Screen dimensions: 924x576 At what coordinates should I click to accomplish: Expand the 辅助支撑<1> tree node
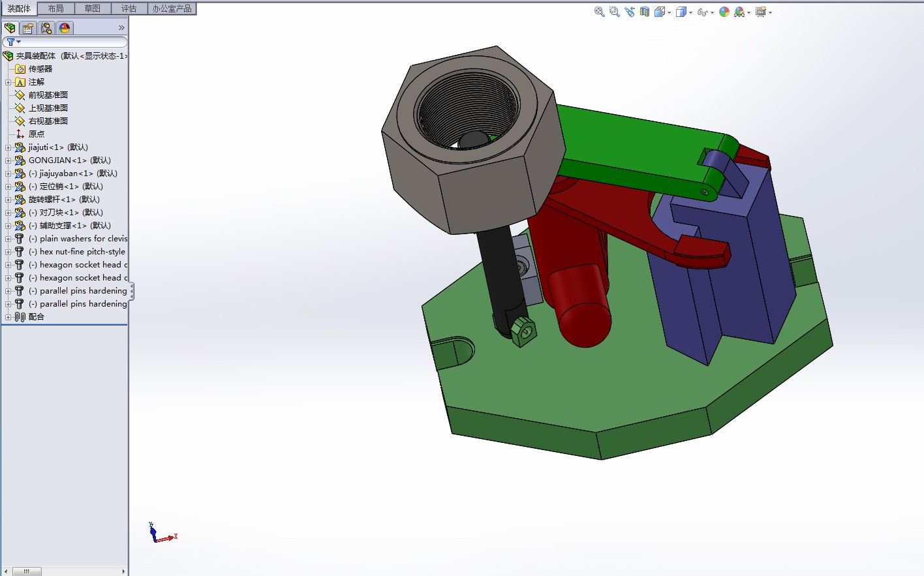point(8,226)
